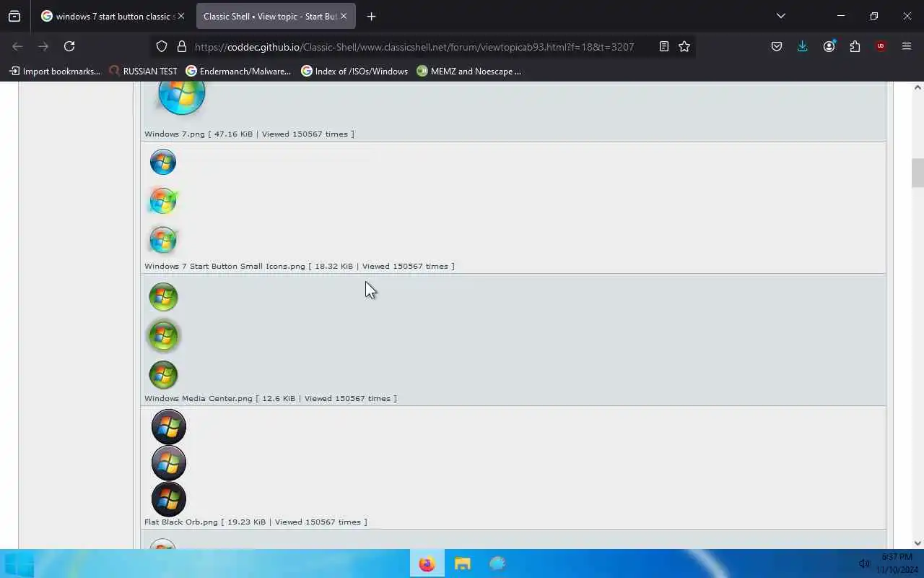Reload the page with refresh icon
This screenshot has height=578, width=924.
click(69, 46)
